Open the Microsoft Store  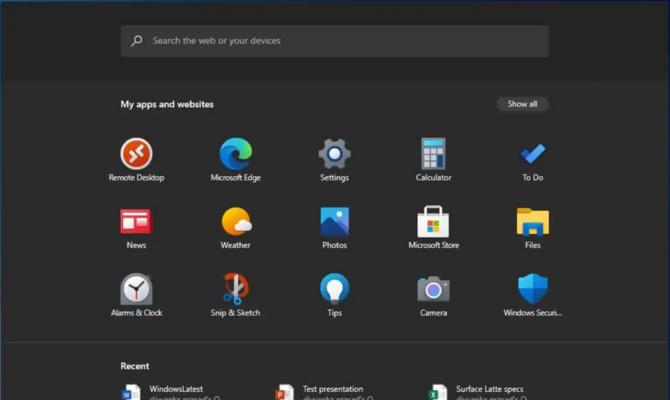point(433,227)
